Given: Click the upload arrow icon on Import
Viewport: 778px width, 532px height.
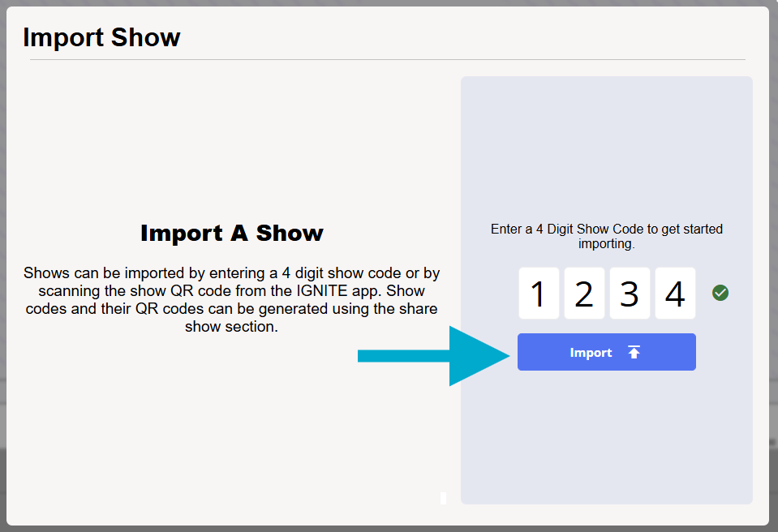Looking at the screenshot, I should coord(634,352).
